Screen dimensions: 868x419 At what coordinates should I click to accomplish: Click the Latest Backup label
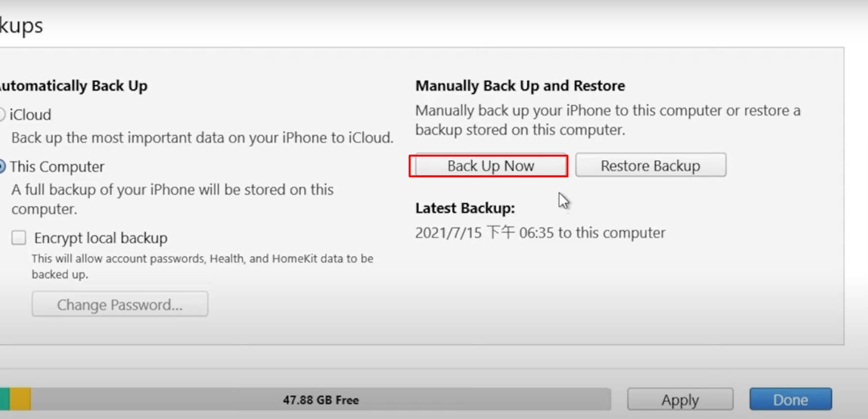click(x=465, y=209)
